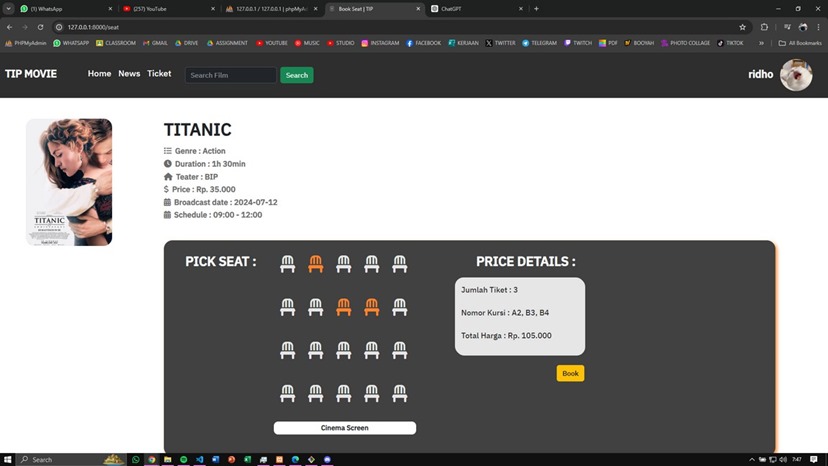Expand the bookmarks overflow chevron

(x=762, y=43)
